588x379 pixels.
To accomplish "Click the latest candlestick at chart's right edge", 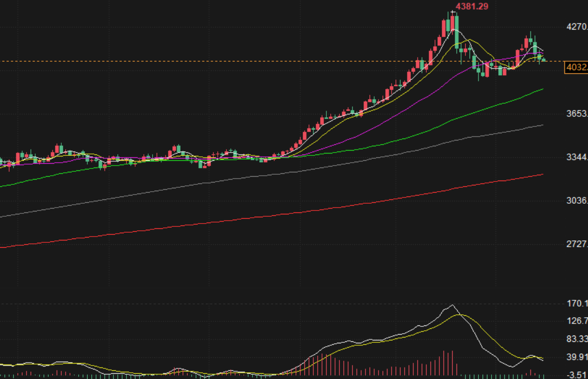I will [x=544, y=60].
